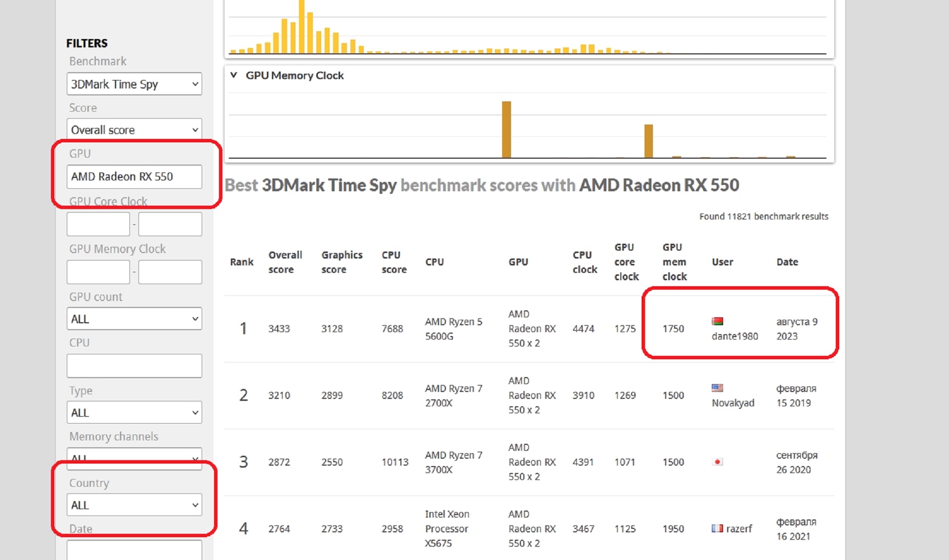Viewport: 949px width, 560px height.
Task: Open the Score dropdown showing Overall score
Action: (x=134, y=130)
